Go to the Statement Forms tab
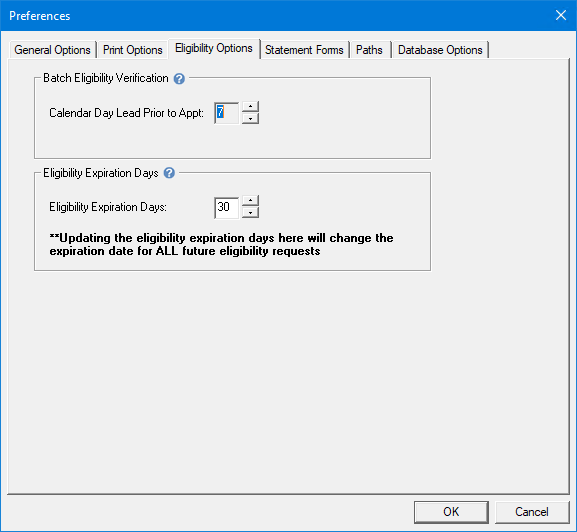This screenshot has height=532, width=577. point(304,50)
